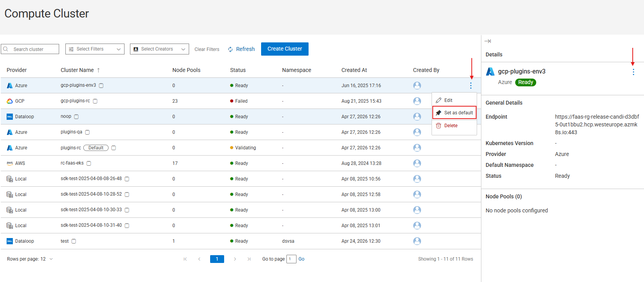Click the Validating status of plugins-rc

click(243, 148)
